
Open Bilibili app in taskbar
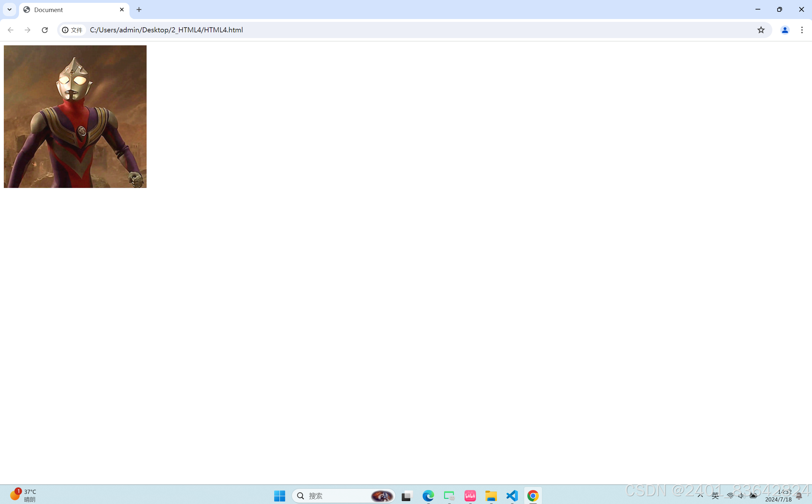470,496
